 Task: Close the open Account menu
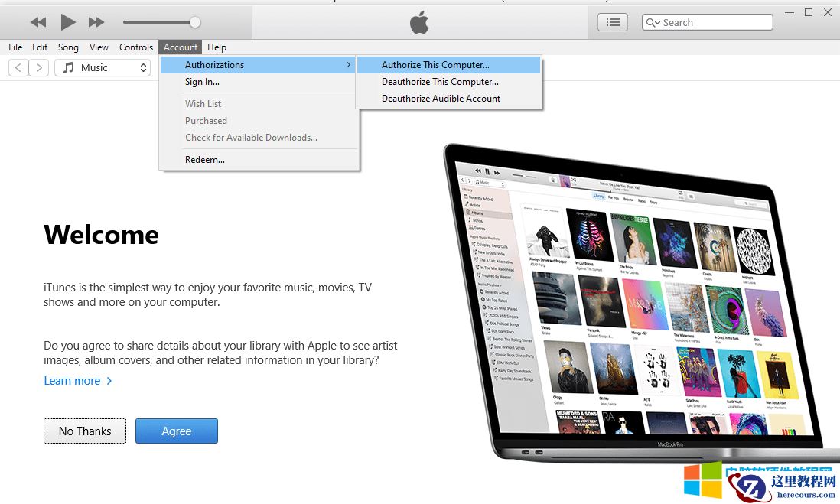coord(181,47)
